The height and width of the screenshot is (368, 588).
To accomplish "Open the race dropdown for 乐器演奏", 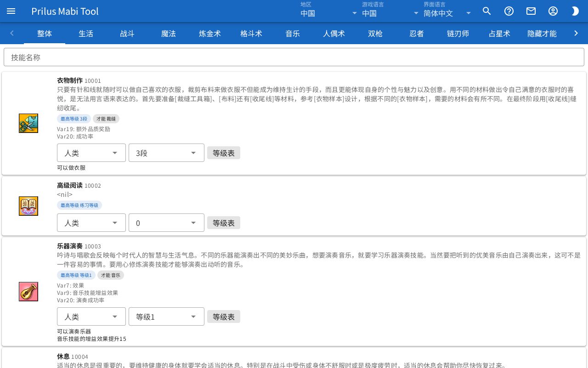I will pyautogui.click(x=91, y=316).
